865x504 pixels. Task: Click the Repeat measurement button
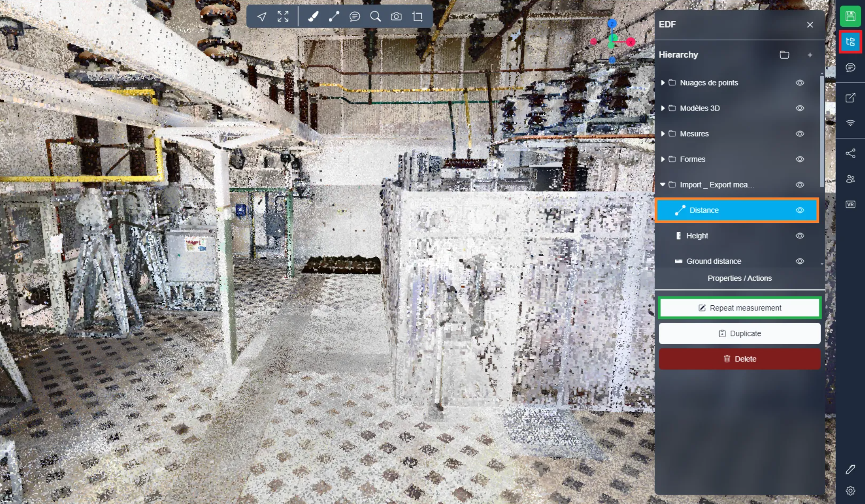(739, 308)
